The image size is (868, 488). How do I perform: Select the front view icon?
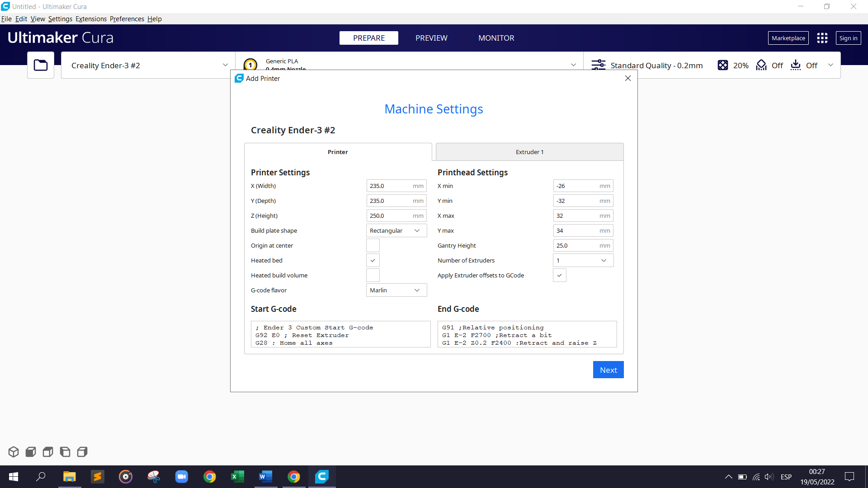point(31,451)
